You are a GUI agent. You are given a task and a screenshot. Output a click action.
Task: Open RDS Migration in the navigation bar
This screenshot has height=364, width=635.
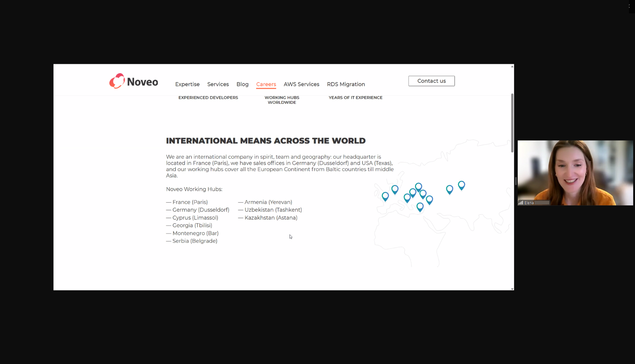(x=346, y=84)
